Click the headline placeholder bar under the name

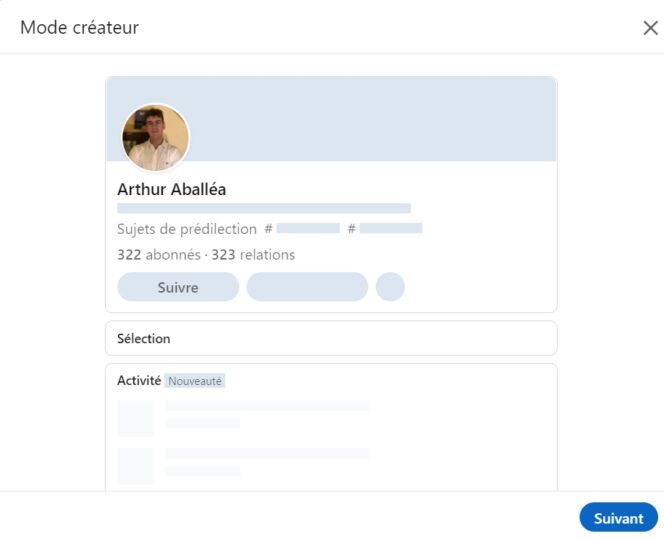pyautogui.click(x=264, y=208)
